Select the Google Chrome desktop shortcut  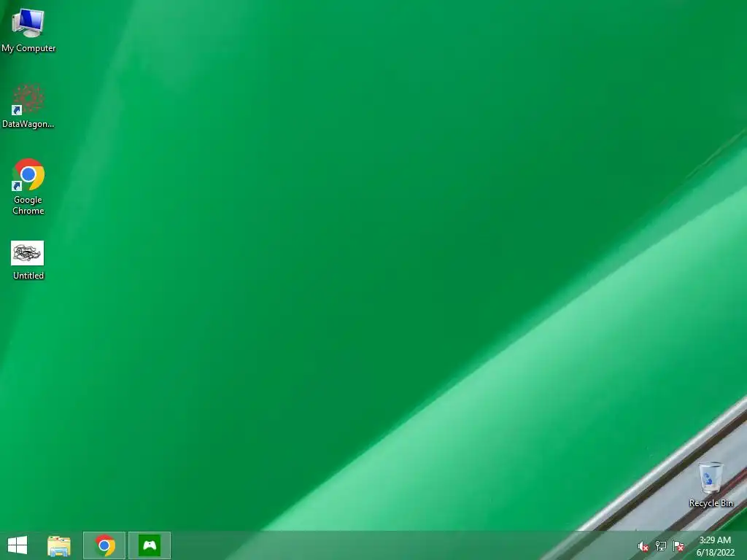[28, 174]
